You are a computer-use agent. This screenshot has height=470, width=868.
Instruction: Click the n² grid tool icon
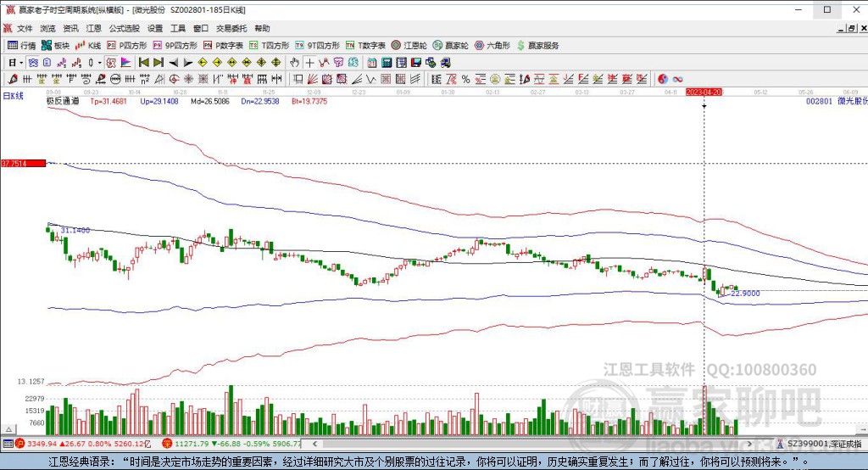144,79
